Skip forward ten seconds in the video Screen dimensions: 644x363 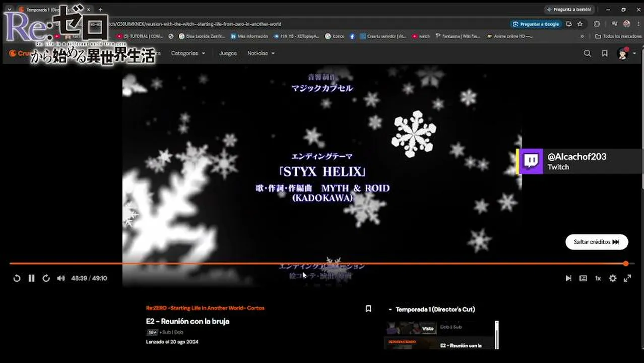click(46, 278)
